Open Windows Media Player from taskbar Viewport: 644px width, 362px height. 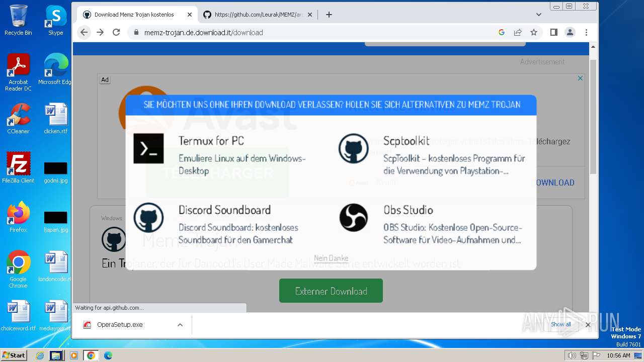tap(74, 355)
